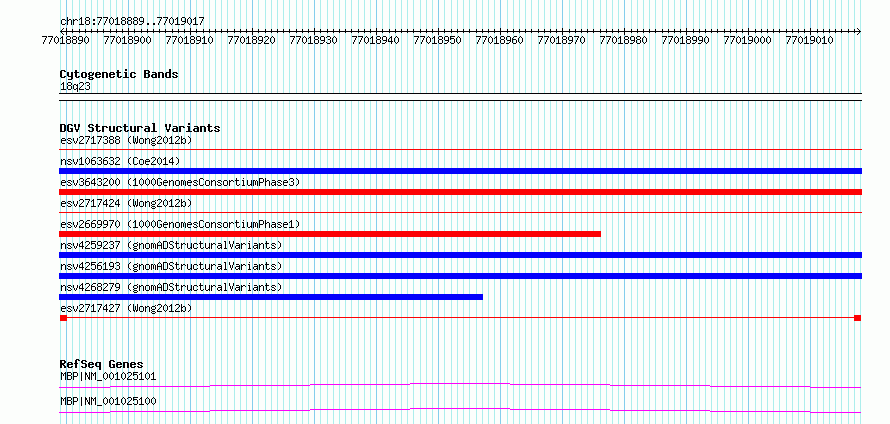Viewport: 890px width, 424px height.
Task: Open variant esv2669970 1000GenomesConsortiumPhase1 label
Action: (x=180, y=224)
